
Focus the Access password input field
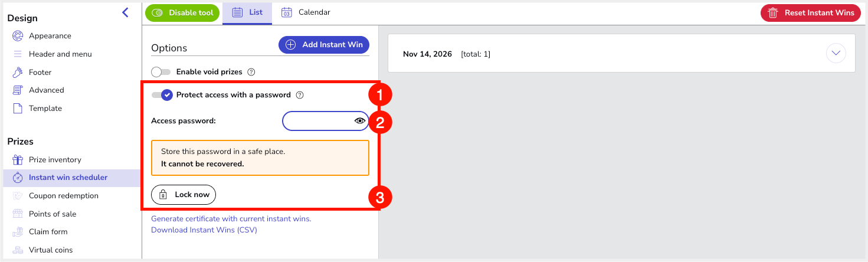317,121
